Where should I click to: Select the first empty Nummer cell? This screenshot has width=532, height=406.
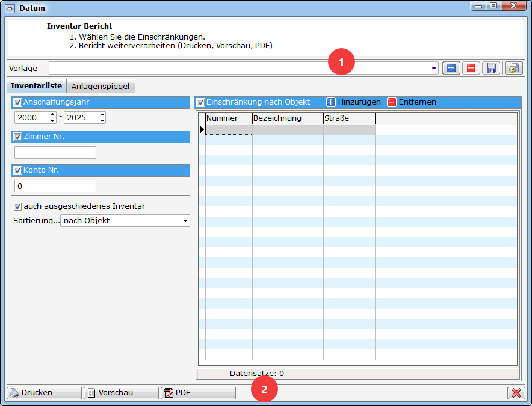229,129
